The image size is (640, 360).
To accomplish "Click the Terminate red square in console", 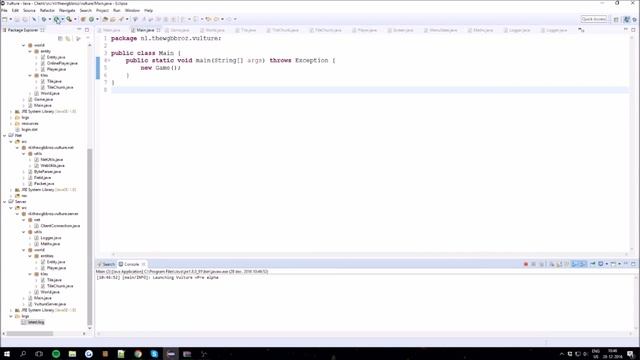I will click(526, 264).
